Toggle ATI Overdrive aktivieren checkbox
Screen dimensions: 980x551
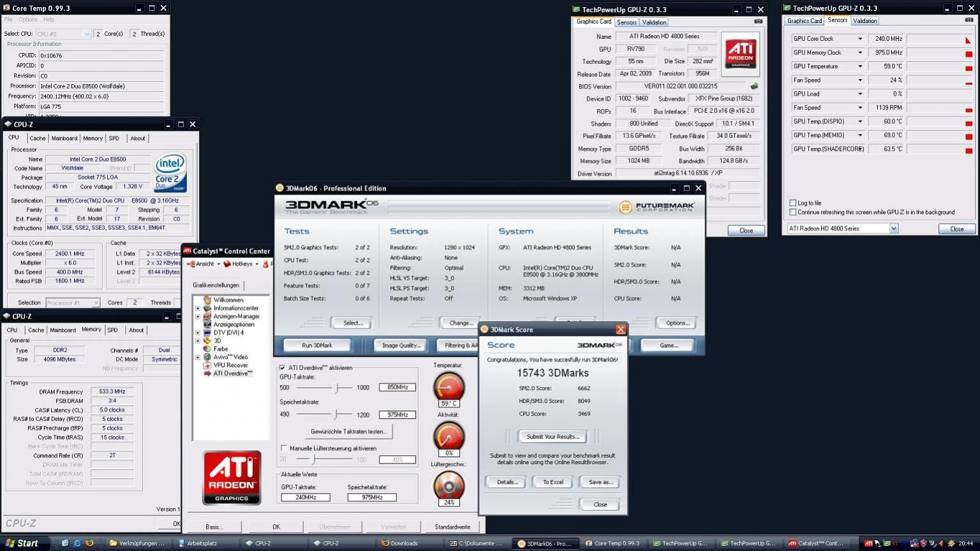tap(282, 368)
